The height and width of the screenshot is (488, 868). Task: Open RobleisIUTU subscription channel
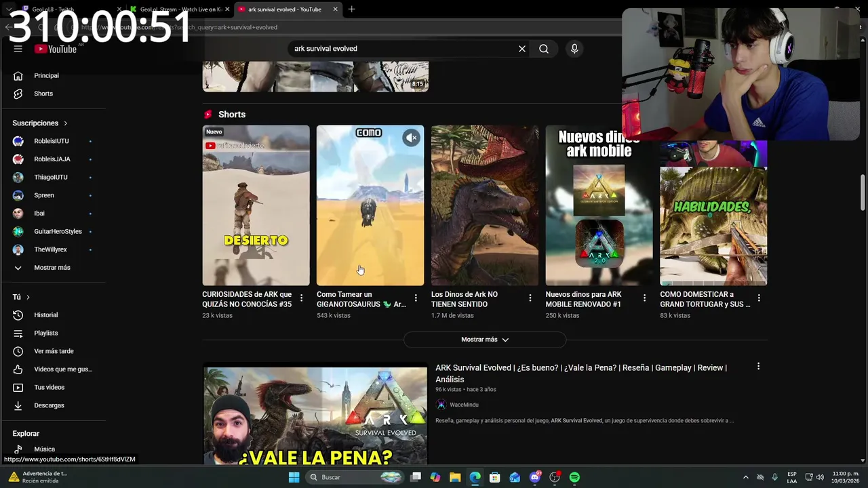pyautogui.click(x=53, y=141)
